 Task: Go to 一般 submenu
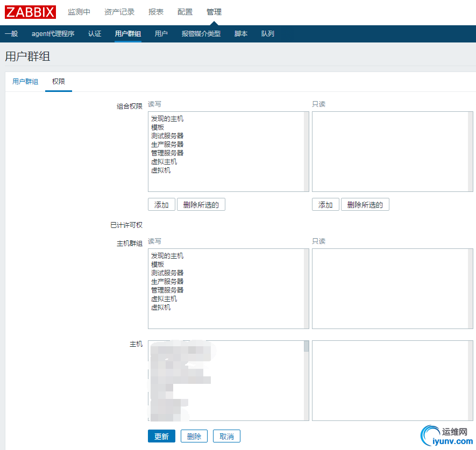click(x=11, y=34)
